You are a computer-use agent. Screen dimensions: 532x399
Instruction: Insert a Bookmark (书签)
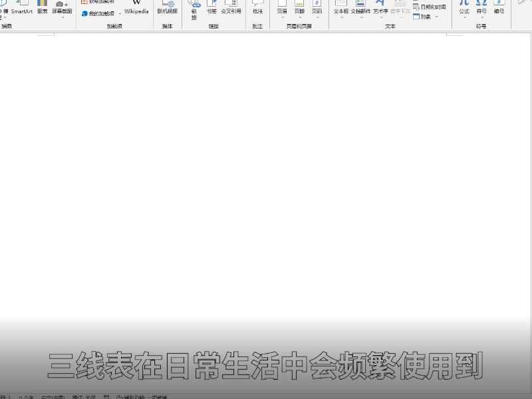211,8
